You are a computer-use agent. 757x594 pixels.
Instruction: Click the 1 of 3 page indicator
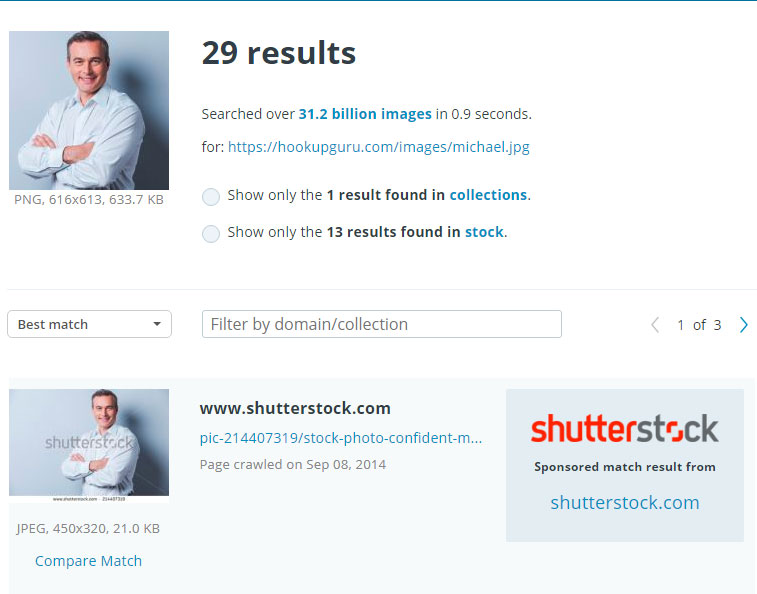pyautogui.click(x=699, y=325)
